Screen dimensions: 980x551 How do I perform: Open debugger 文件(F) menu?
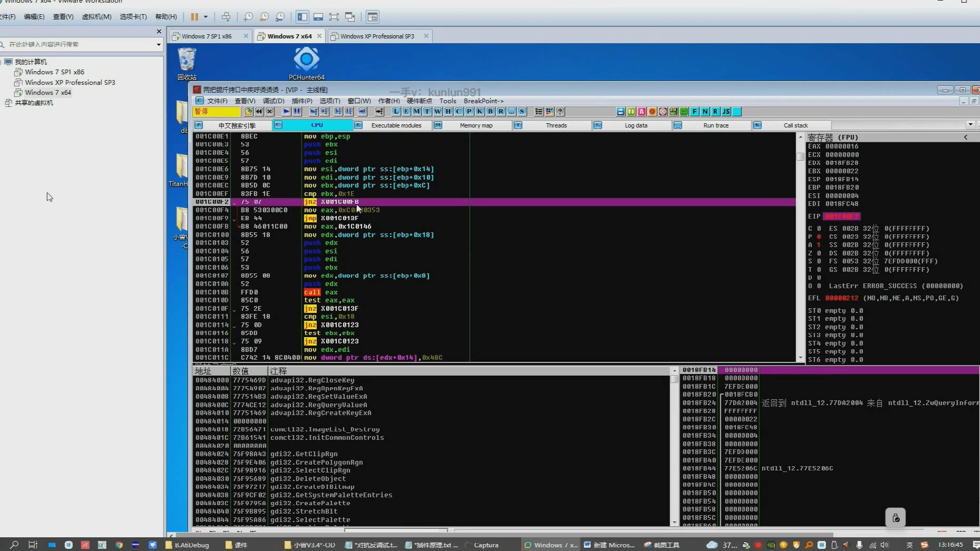tap(217, 101)
